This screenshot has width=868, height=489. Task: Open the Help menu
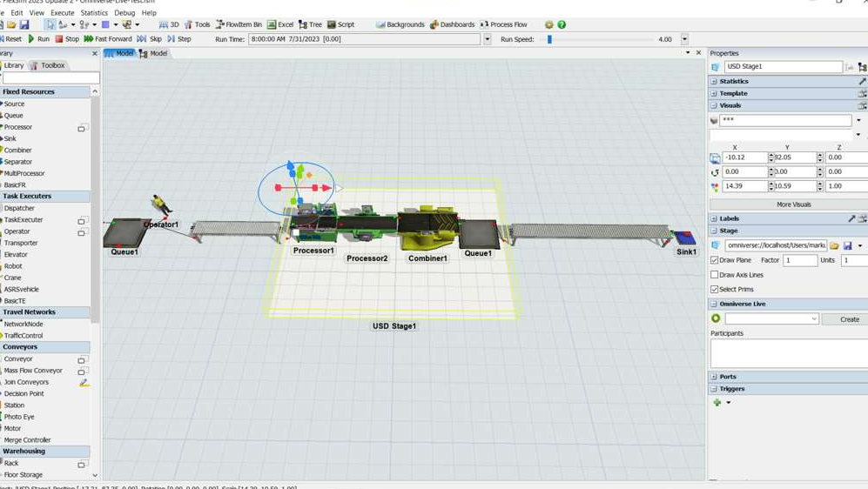(149, 12)
